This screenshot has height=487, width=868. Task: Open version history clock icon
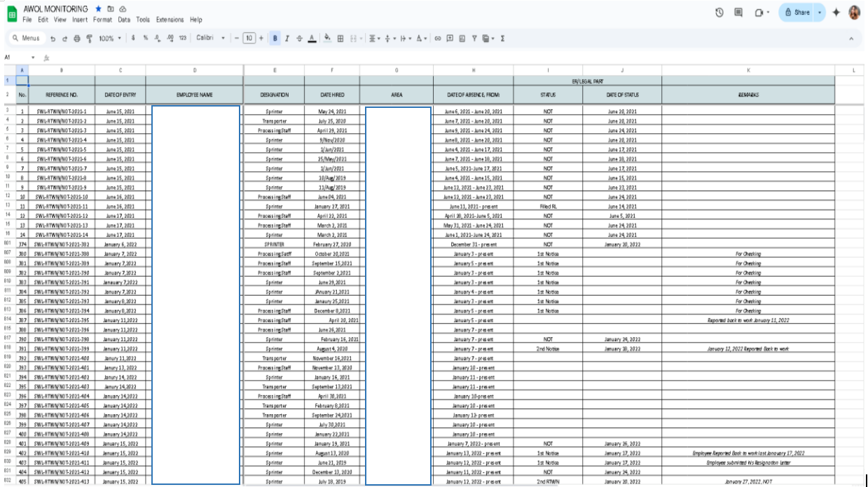coord(719,13)
